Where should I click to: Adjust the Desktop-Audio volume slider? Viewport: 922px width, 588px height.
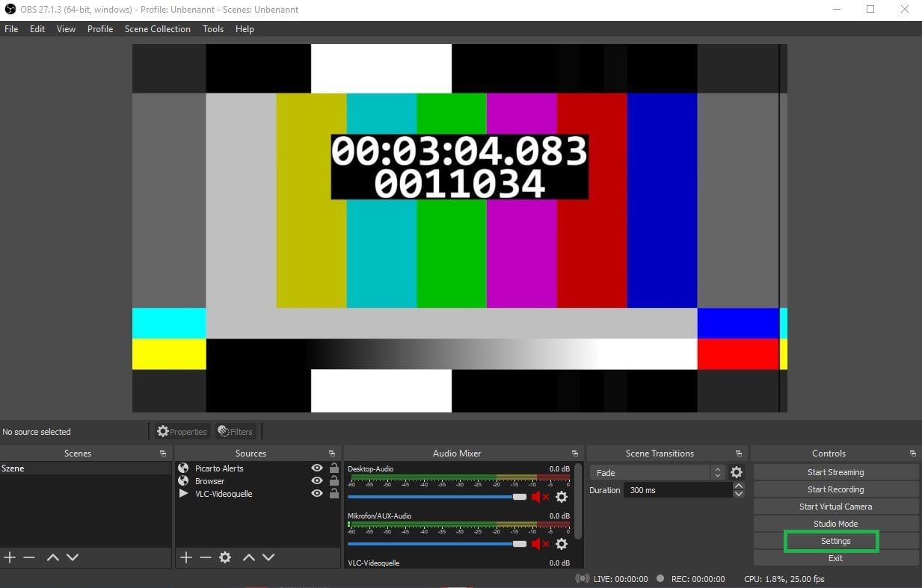click(520, 497)
